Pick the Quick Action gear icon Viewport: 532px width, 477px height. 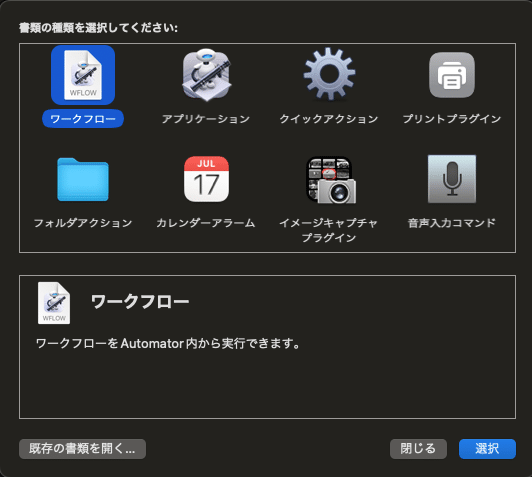[329, 74]
